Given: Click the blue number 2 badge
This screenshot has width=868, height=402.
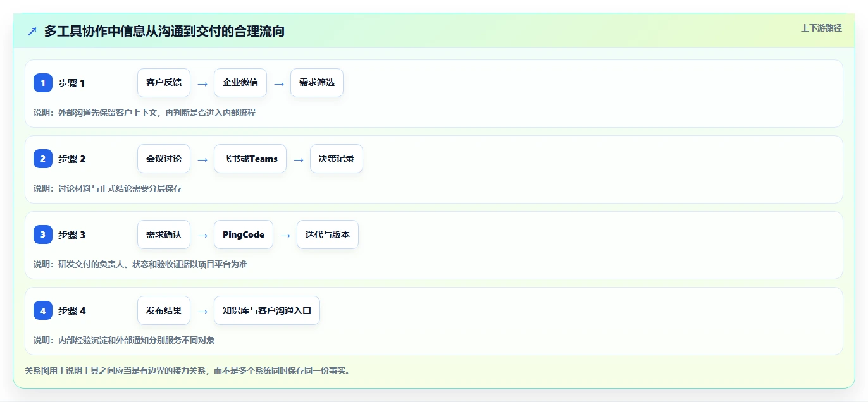Looking at the screenshot, I should tap(43, 159).
